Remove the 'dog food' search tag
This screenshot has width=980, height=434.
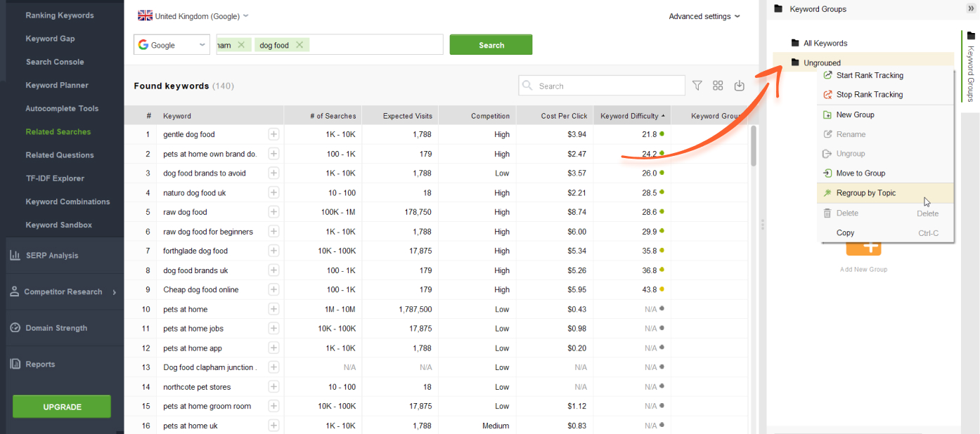coord(299,45)
